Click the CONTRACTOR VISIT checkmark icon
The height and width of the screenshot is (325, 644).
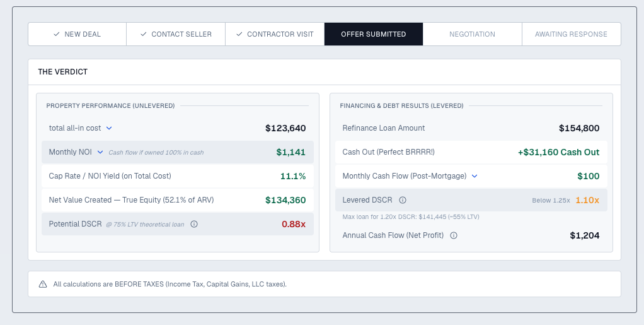239,34
